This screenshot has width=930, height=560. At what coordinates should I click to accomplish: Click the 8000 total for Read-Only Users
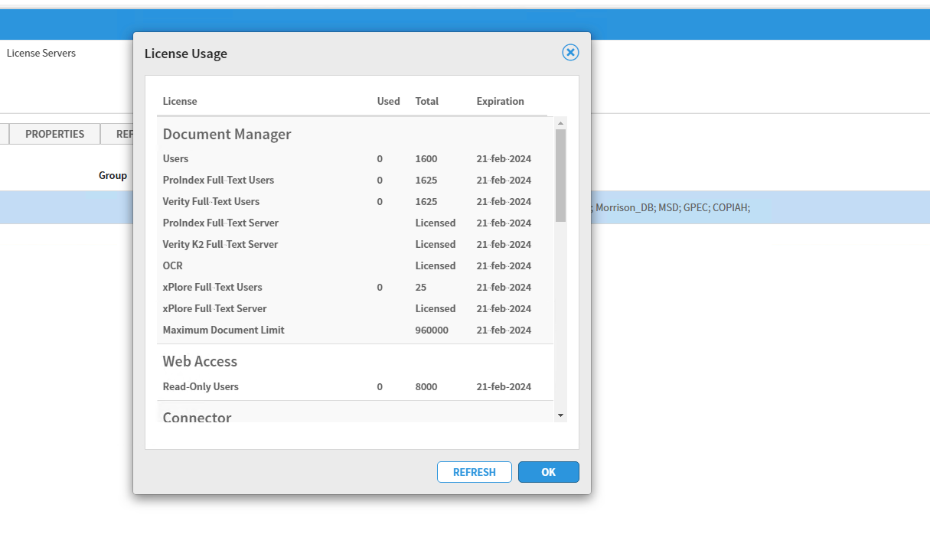(x=426, y=386)
